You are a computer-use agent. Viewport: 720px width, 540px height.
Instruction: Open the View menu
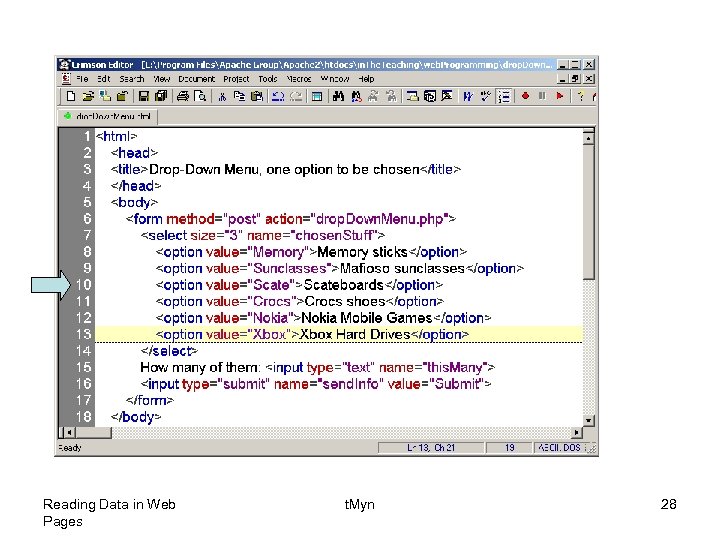(x=162, y=79)
